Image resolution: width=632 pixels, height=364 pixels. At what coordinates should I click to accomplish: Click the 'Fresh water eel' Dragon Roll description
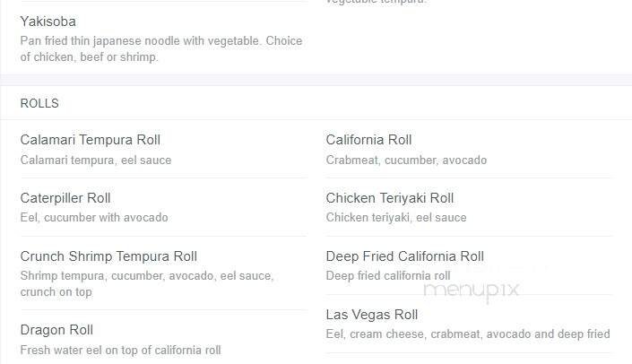coord(120,350)
